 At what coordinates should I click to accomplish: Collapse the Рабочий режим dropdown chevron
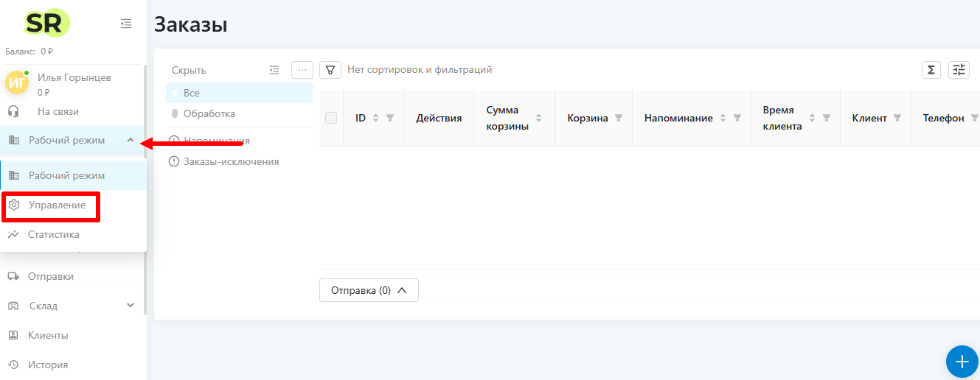coord(131,140)
